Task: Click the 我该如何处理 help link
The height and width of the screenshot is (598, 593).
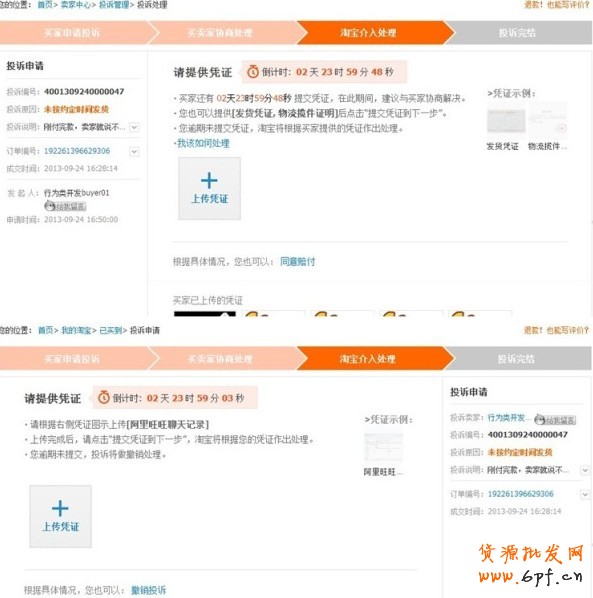Action: tap(203, 143)
